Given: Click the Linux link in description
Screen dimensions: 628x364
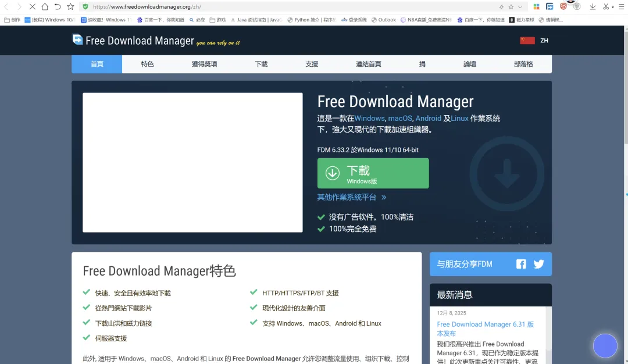Looking at the screenshot, I should [x=459, y=119].
